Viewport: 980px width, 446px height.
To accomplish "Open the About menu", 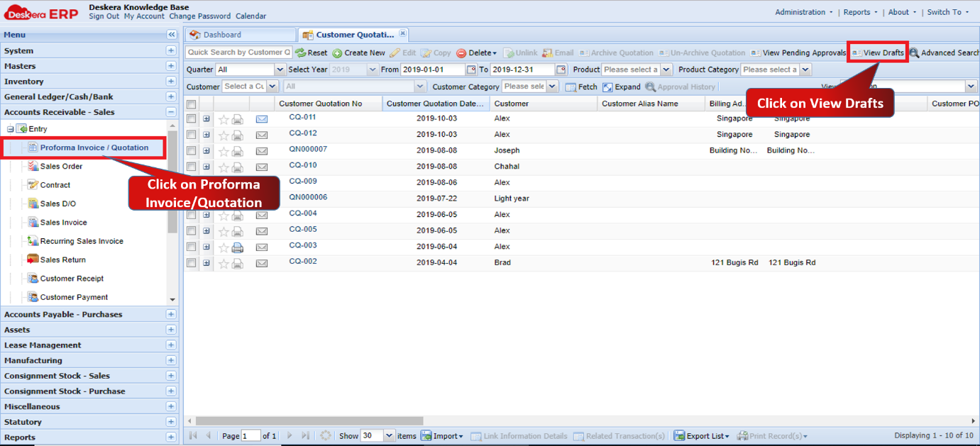I will click(x=902, y=12).
